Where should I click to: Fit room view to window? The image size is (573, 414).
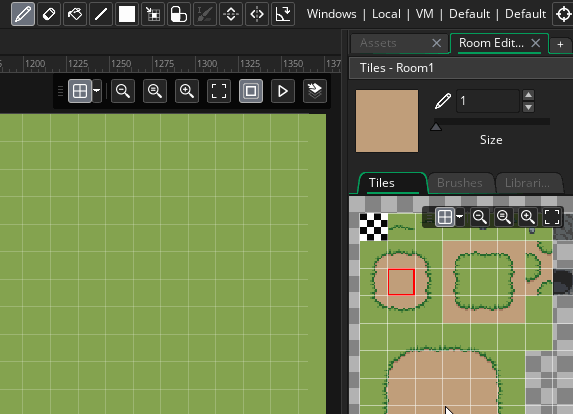tap(219, 91)
